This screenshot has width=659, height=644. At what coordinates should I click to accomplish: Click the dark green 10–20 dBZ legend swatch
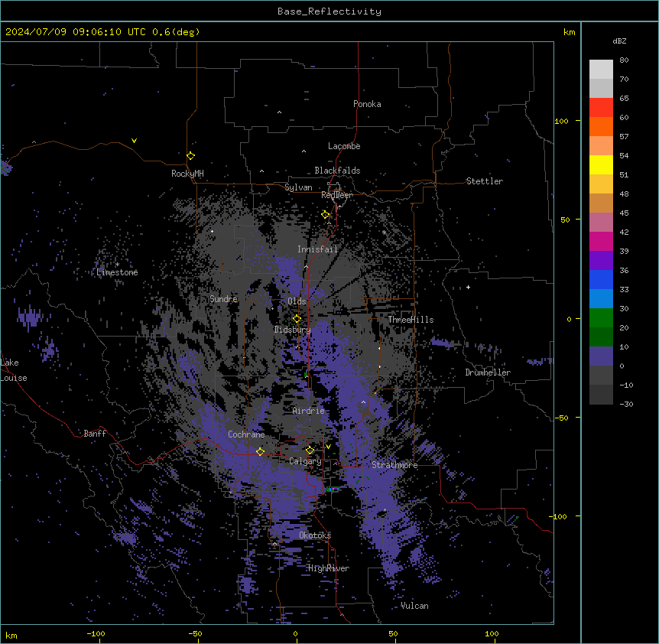(x=601, y=337)
